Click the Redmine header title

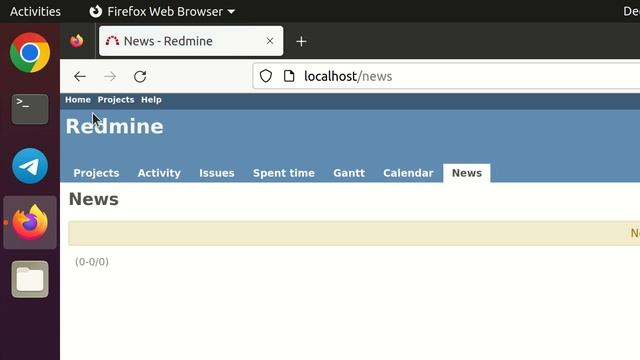pos(114,127)
